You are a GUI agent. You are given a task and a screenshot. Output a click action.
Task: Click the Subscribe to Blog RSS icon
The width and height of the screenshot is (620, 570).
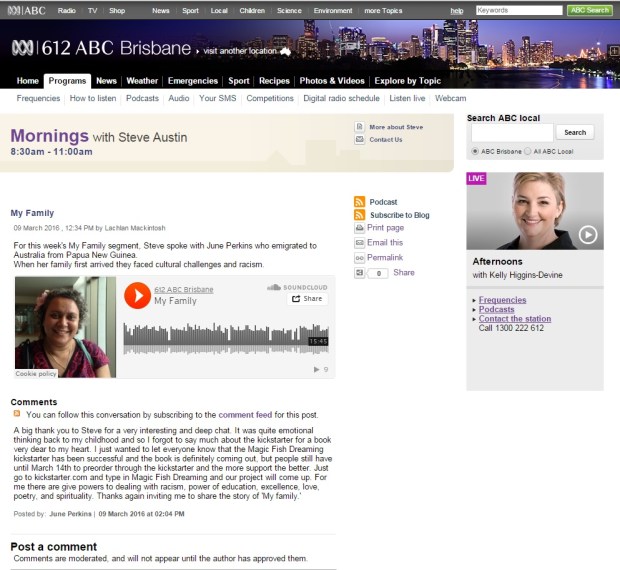pyautogui.click(x=359, y=215)
